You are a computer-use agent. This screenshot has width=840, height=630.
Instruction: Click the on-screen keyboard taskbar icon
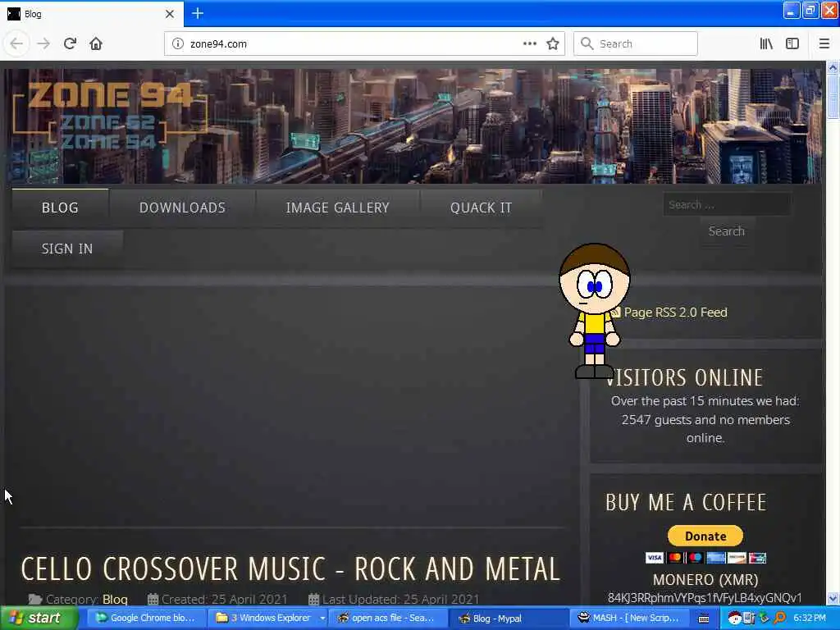704,619
